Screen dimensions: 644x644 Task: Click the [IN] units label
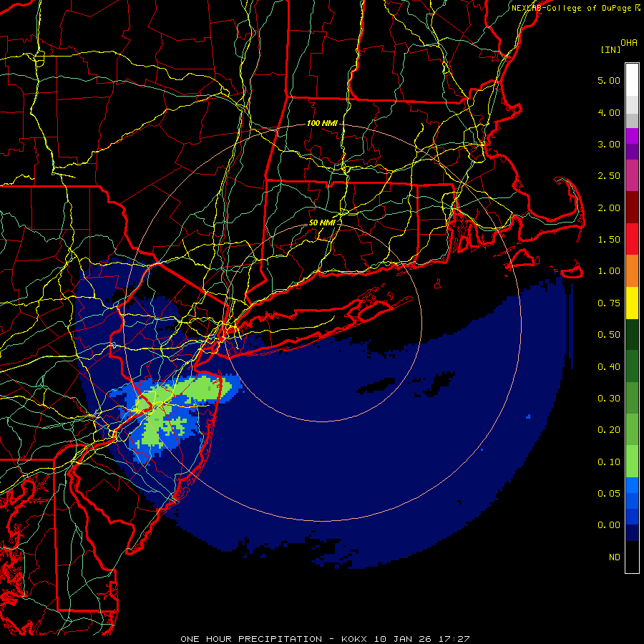(x=610, y=49)
